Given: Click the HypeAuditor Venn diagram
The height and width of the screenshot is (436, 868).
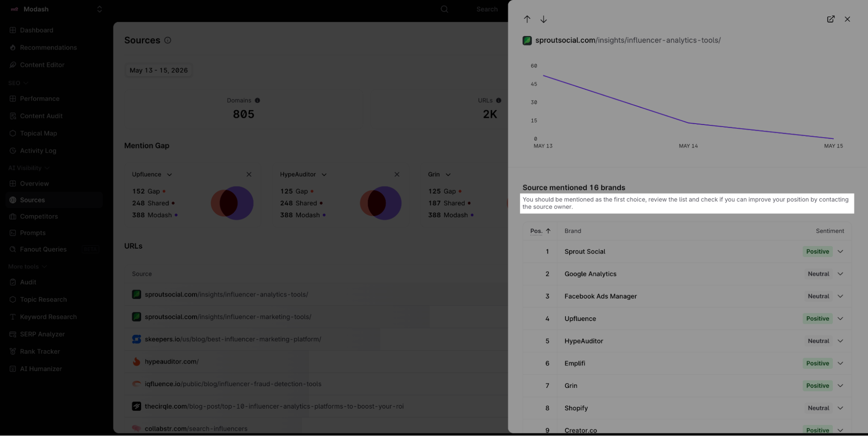Looking at the screenshot, I should (x=381, y=203).
